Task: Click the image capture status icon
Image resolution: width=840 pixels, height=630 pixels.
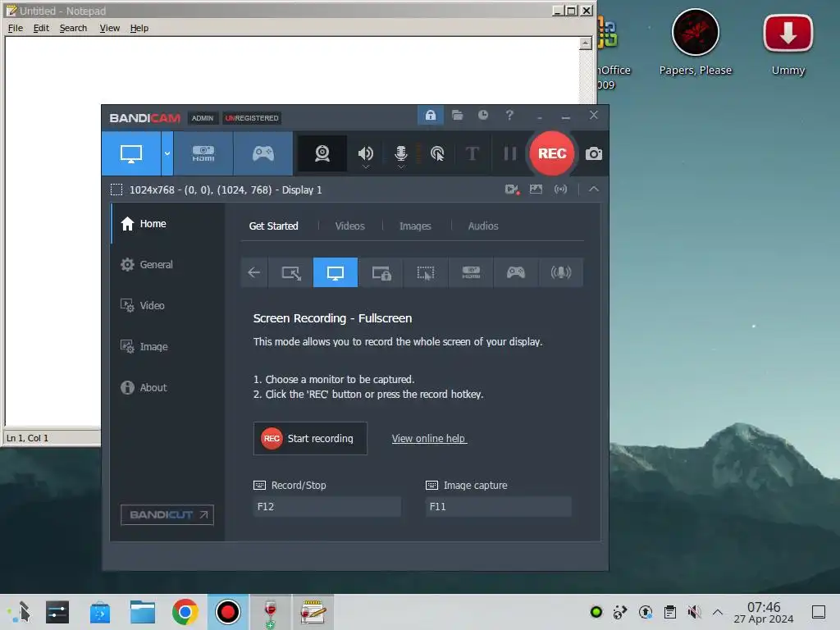Action: pos(536,189)
